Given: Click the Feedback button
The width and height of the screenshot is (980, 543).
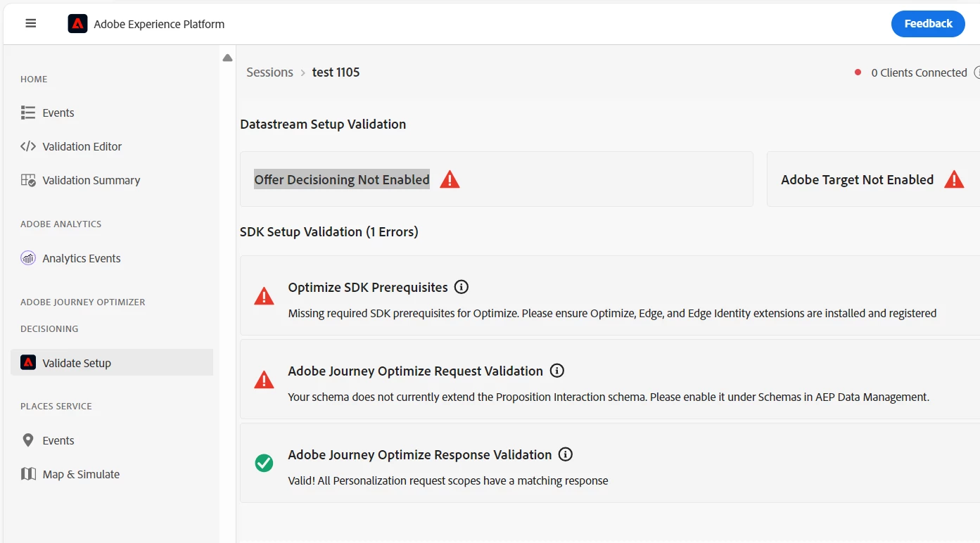Looking at the screenshot, I should click(928, 24).
